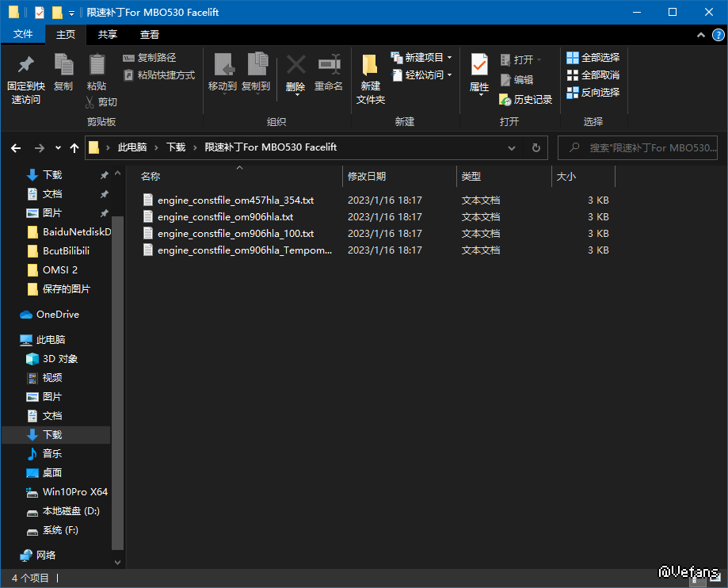The height and width of the screenshot is (588, 728).
Task: Click the navigation pane vertical scrollbar
Action: [117, 380]
